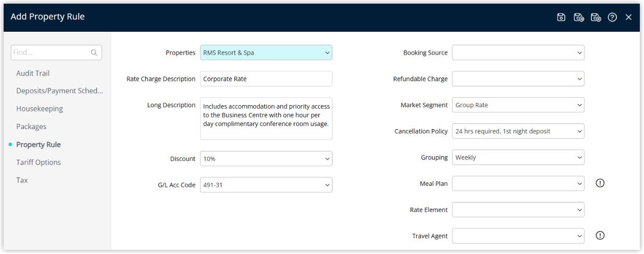644x254 pixels.
Task: Click the Save and Exit icon
Action: (x=596, y=17)
